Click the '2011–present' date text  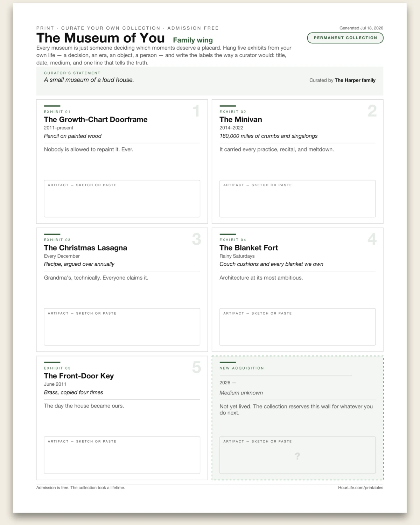click(58, 128)
